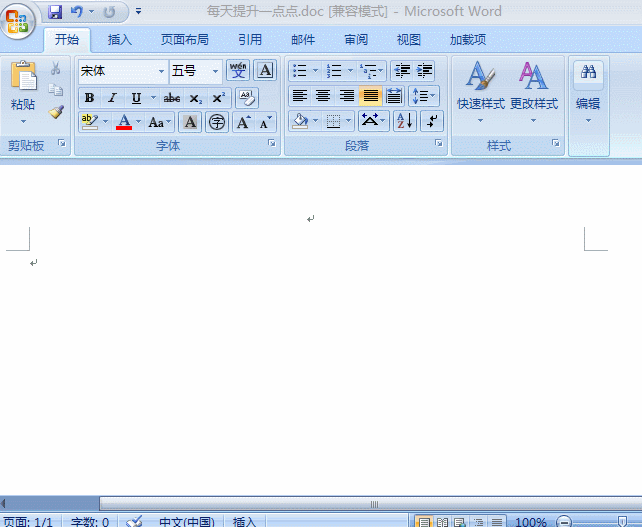
Task: Toggle subscript formatting
Action: coord(195,98)
